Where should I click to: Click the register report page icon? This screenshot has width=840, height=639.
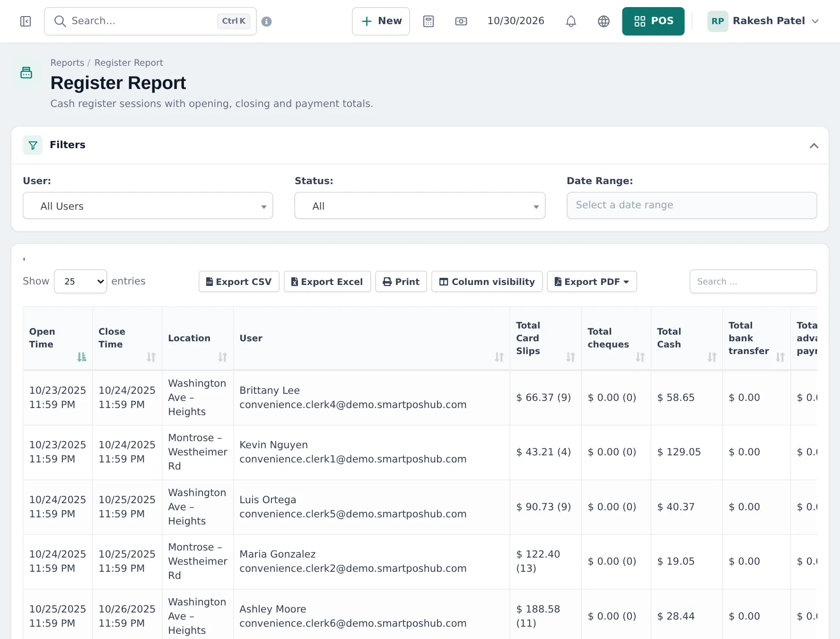tap(26, 72)
